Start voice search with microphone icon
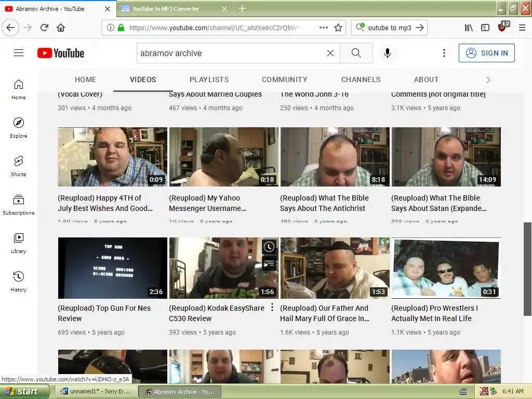The width and height of the screenshot is (532, 399). [388, 53]
